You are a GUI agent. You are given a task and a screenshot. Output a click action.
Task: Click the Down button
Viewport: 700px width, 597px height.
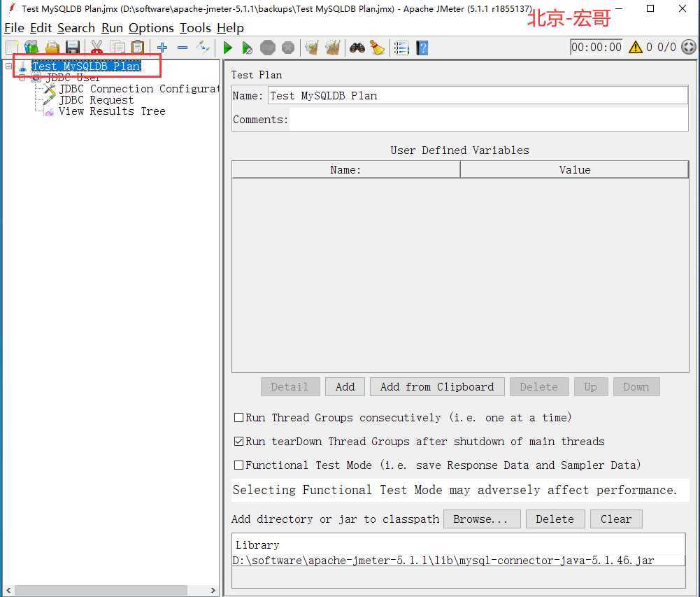(636, 386)
